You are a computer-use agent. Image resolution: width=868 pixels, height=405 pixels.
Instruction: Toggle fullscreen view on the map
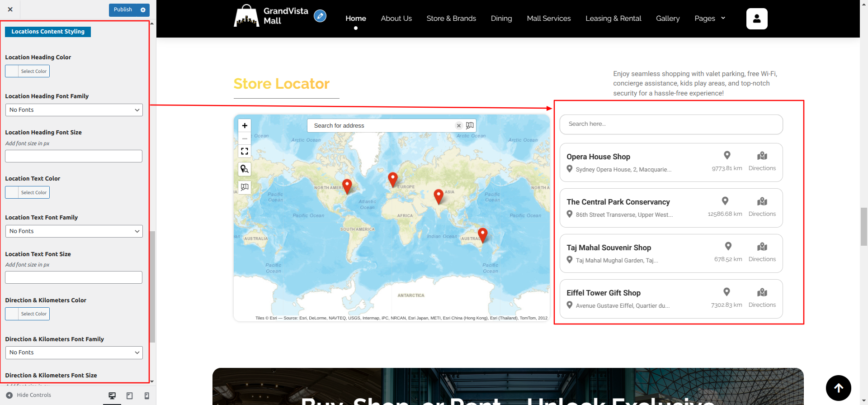click(245, 151)
